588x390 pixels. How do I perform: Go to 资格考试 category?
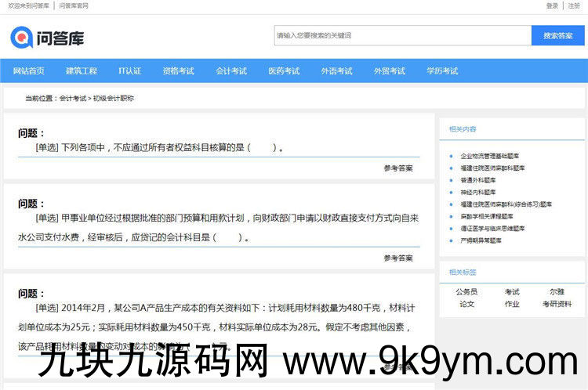(179, 71)
